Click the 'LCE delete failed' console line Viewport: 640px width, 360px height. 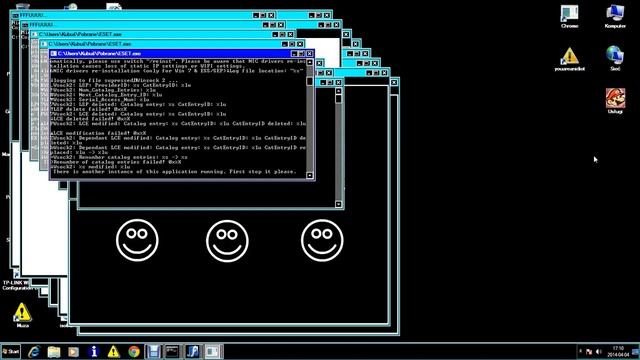click(x=90, y=119)
